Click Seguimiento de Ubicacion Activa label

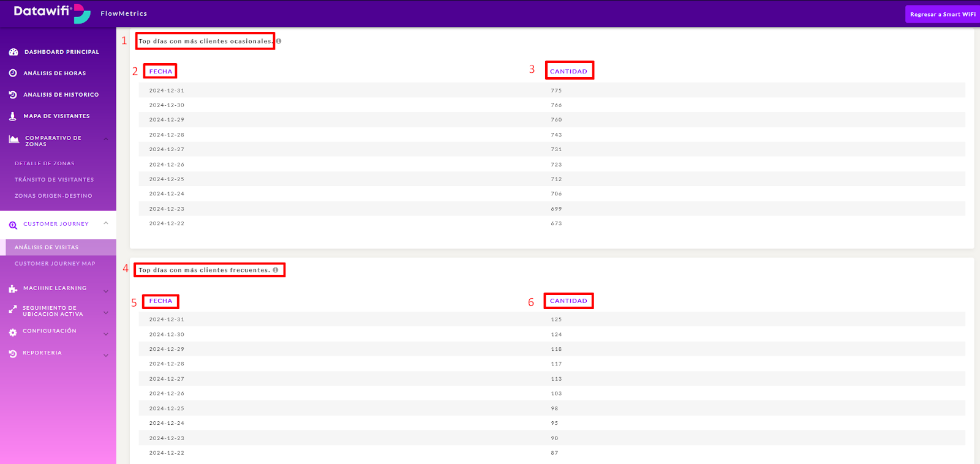(53, 311)
